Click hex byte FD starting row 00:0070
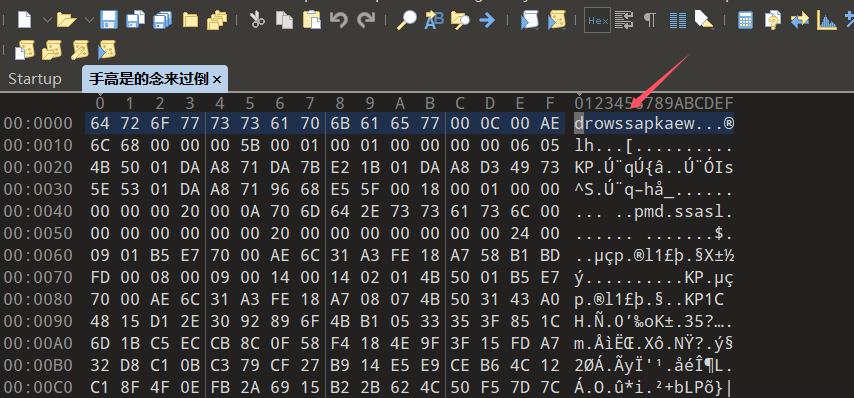 (x=100, y=277)
